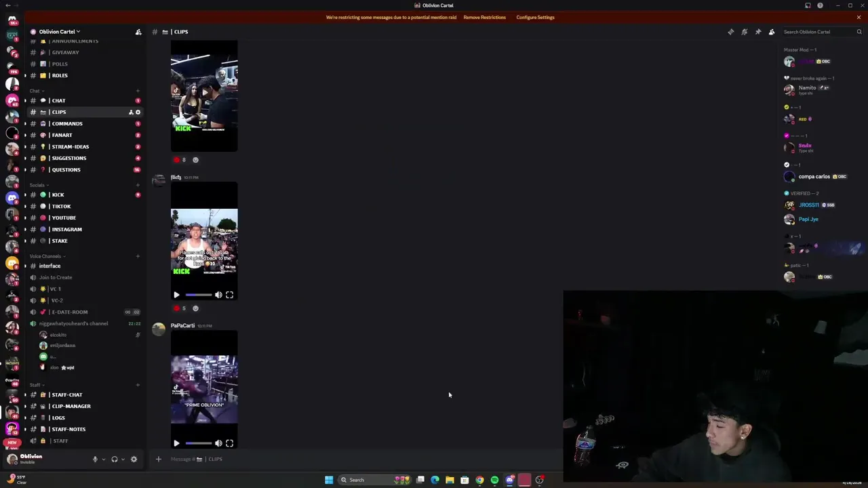The width and height of the screenshot is (868, 488).
Task: Open the CLIP-MANAGER channel
Action: (x=85, y=406)
